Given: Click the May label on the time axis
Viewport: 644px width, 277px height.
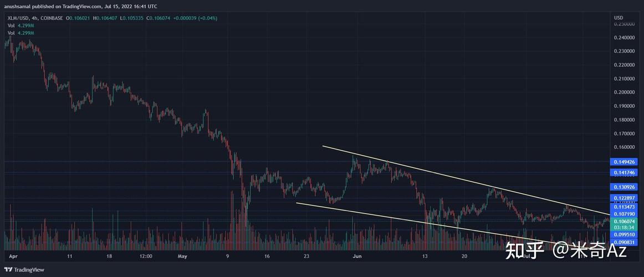Looking at the screenshot, I should [183, 257].
